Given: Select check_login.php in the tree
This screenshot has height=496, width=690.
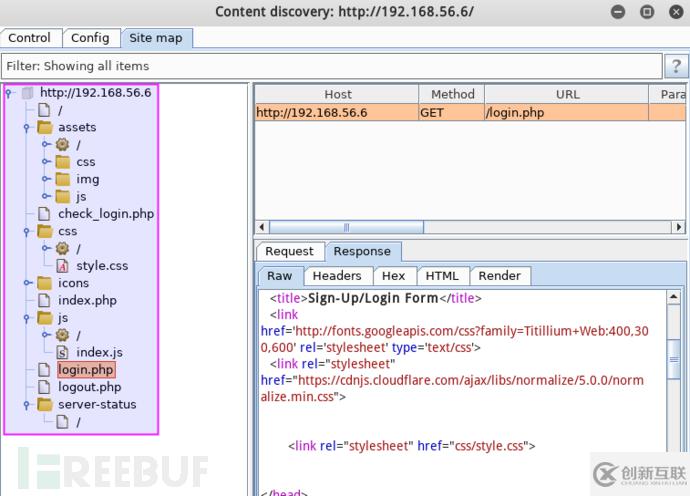Looking at the screenshot, I should pos(106,214).
